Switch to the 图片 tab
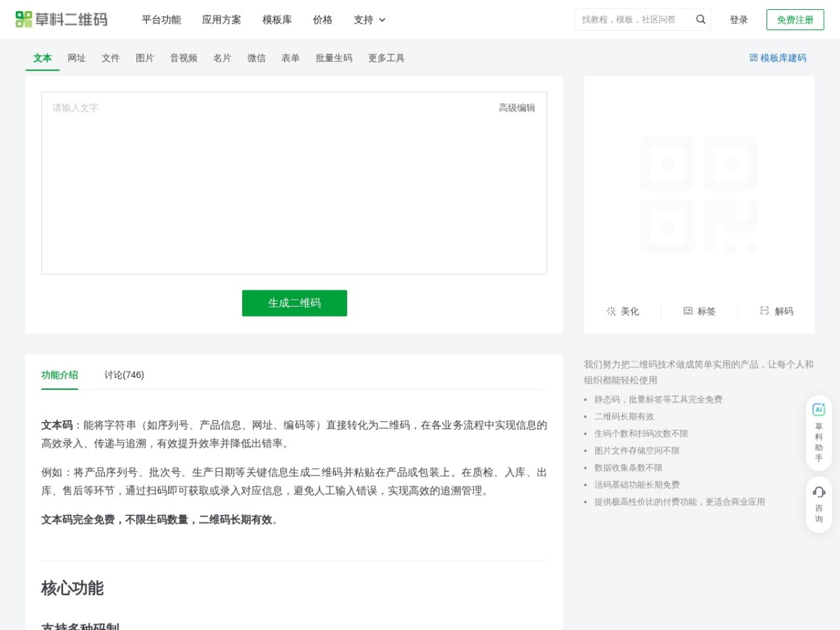Image resolution: width=840 pixels, height=630 pixels. (145, 58)
